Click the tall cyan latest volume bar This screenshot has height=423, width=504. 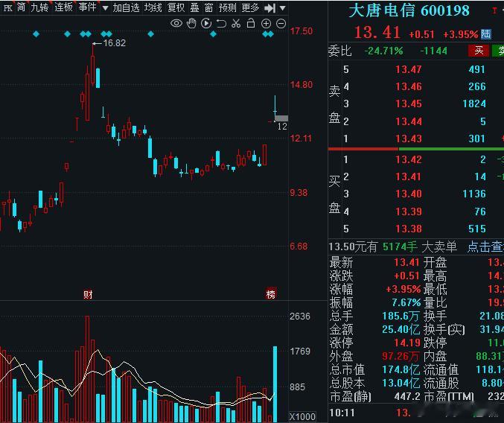pyautogui.click(x=275, y=384)
